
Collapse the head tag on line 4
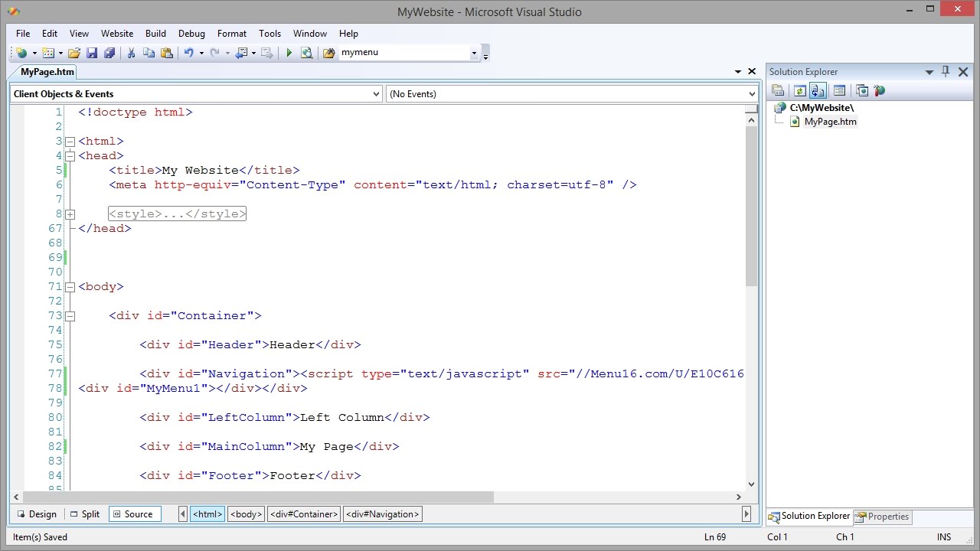point(70,156)
